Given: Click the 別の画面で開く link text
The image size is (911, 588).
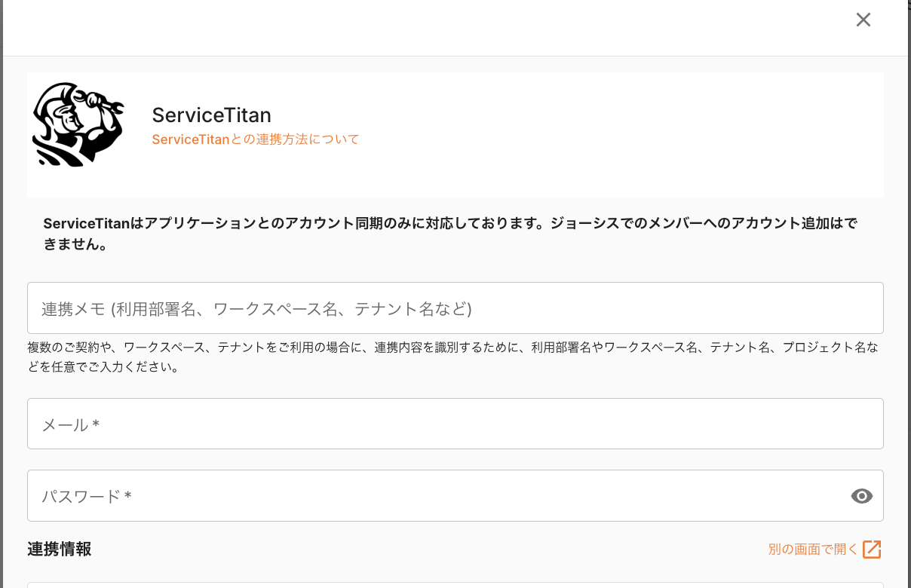Looking at the screenshot, I should tap(812, 550).
